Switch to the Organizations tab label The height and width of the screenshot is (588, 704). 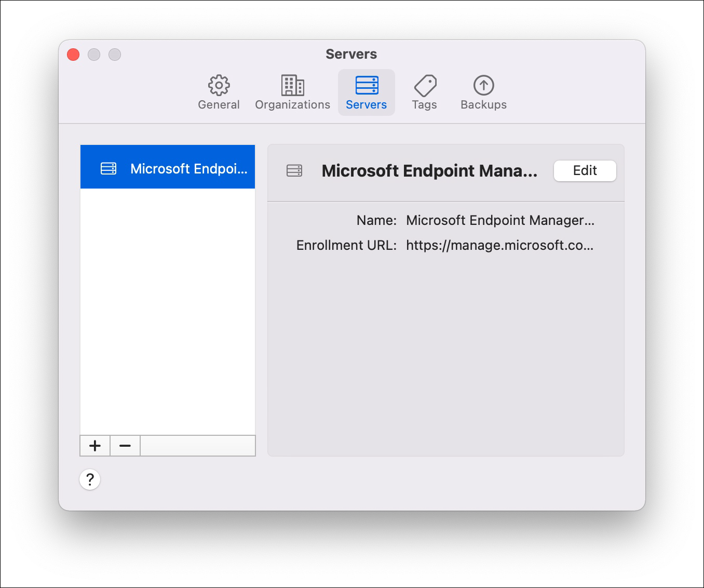(x=292, y=105)
